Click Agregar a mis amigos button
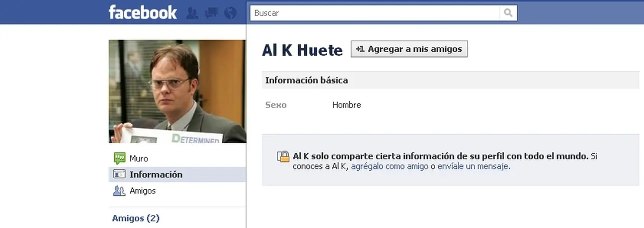Screen dimensions: 644x228 pyautogui.click(x=409, y=49)
